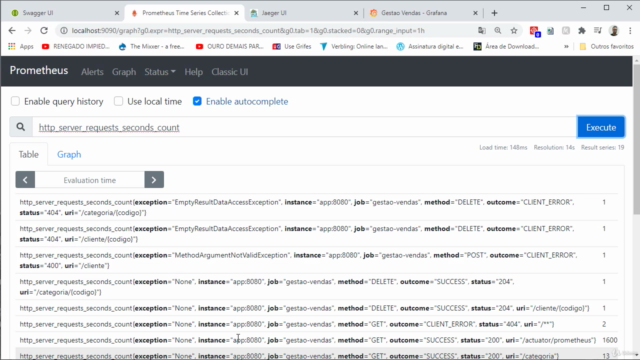This screenshot has width=640, height=360.
Task: Open the Assinatura digital bookmark
Action: [x=430, y=47]
